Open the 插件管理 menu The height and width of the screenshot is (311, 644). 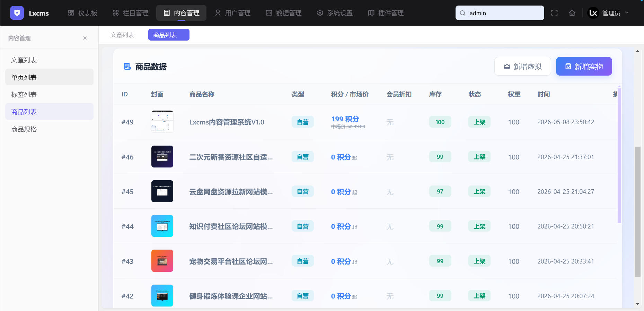[x=386, y=13]
